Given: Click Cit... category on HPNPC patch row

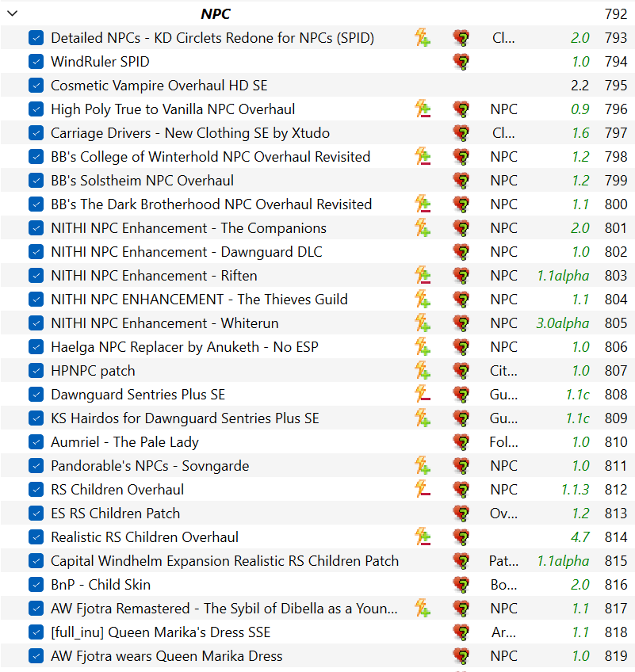Looking at the screenshot, I should 503,371.
